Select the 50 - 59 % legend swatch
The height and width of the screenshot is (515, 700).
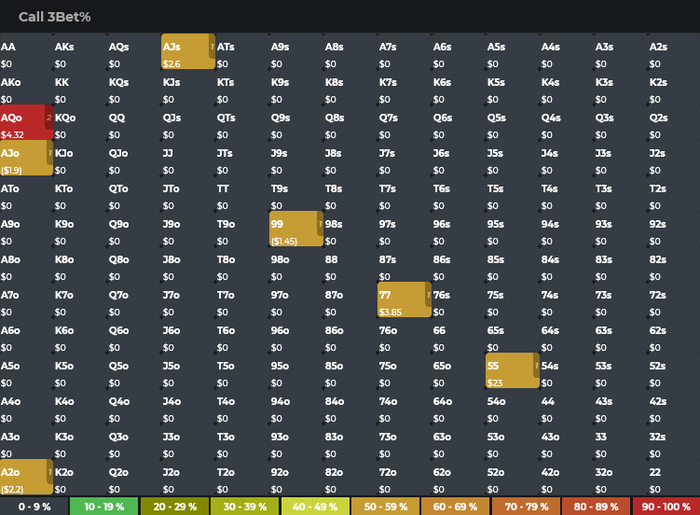(x=385, y=507)
